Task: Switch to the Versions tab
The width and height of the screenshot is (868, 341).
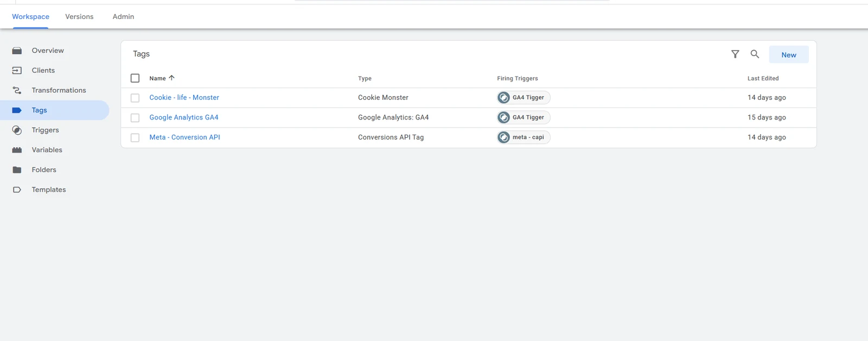Action: (x=79, y=17)
